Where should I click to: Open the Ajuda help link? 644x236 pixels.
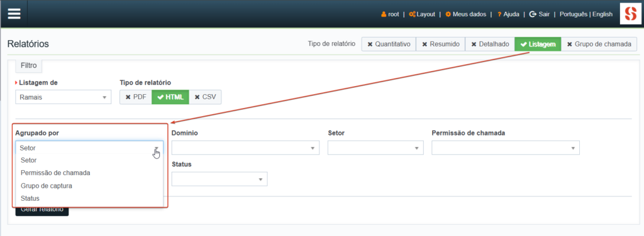click(508, 14)
